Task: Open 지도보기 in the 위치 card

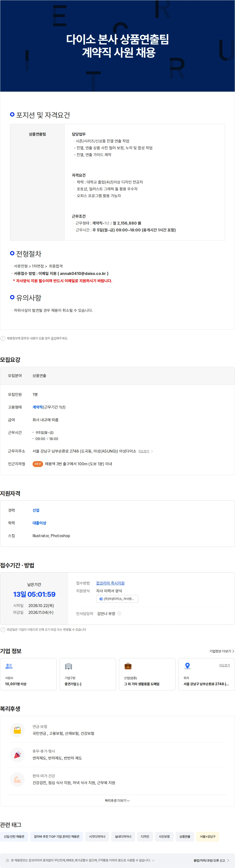Action: (224, 665)
